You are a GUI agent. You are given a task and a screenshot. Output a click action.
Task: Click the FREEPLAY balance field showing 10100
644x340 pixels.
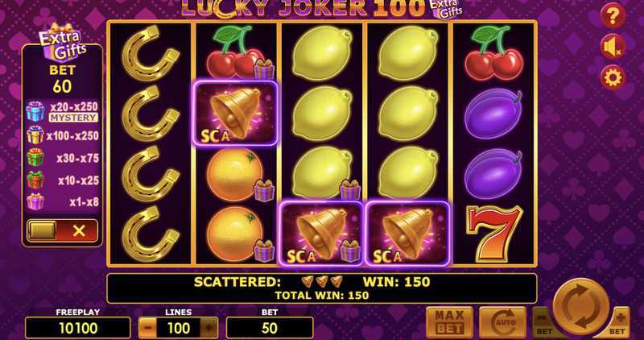(x=77, y=328)
